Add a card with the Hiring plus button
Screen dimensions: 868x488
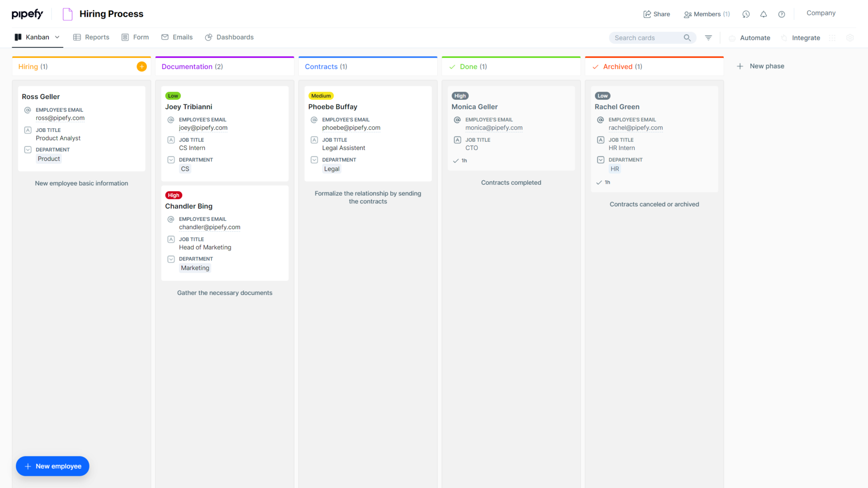point(142,66)
